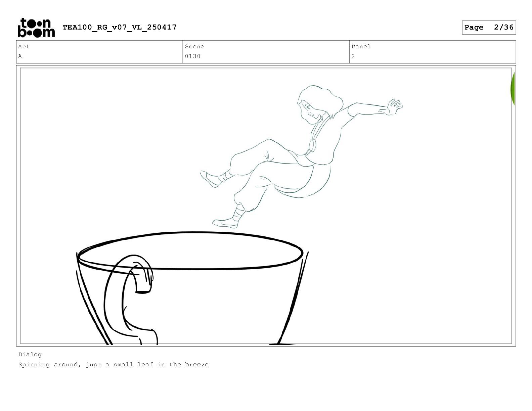The image size is (532, 411).
Task: Click the Page 2/36 indicator box
Action: click(x=489, y=28)
